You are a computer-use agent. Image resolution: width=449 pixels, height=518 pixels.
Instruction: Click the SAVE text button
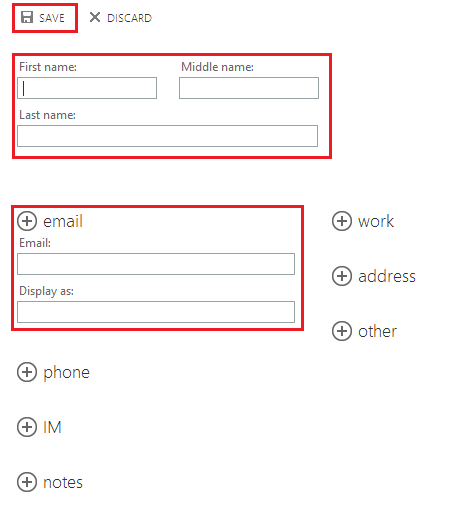point(52,18)
